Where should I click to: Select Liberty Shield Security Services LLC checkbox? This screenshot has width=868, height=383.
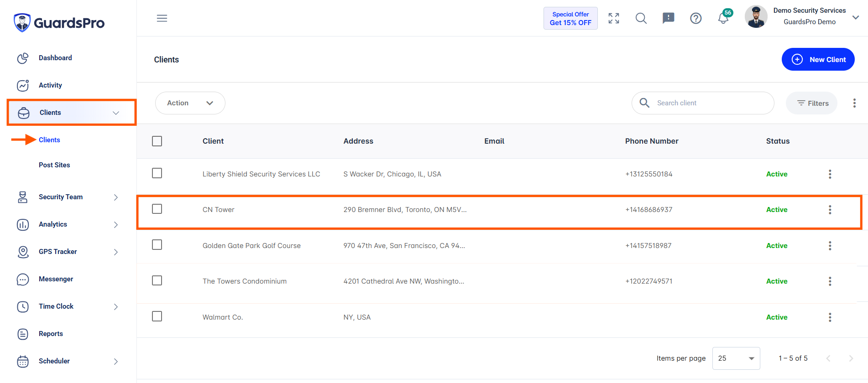click(157, 173)
